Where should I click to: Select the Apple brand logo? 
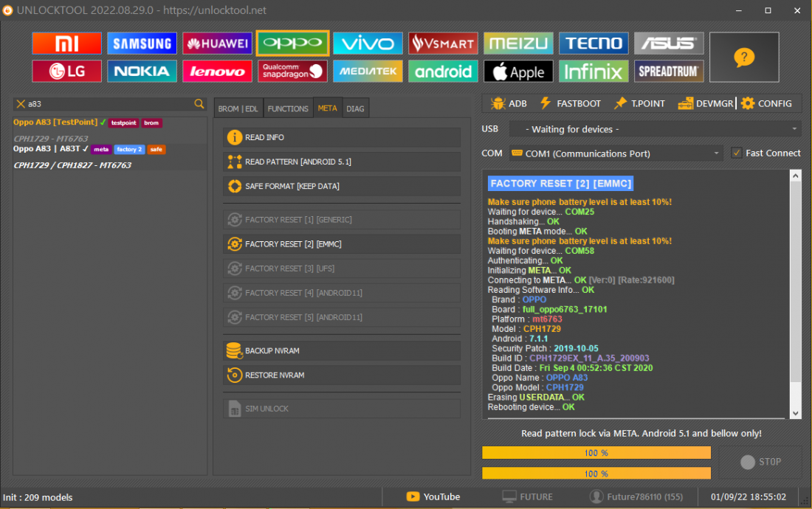518,72
